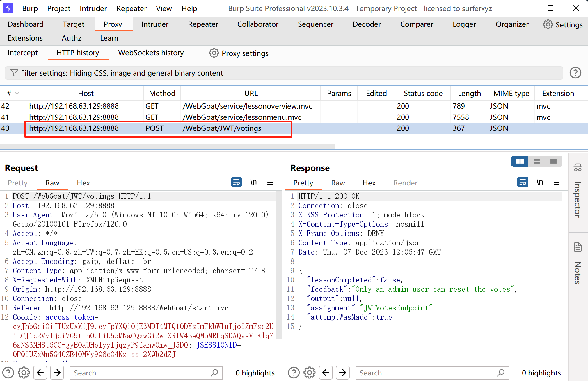Go to previous Request search match

[40, 373]
